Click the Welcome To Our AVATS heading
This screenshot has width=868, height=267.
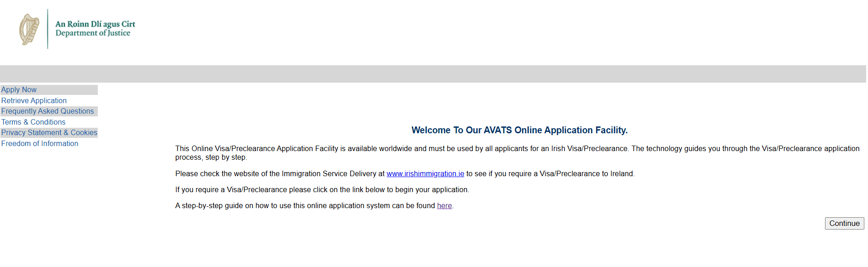point(519,130)
